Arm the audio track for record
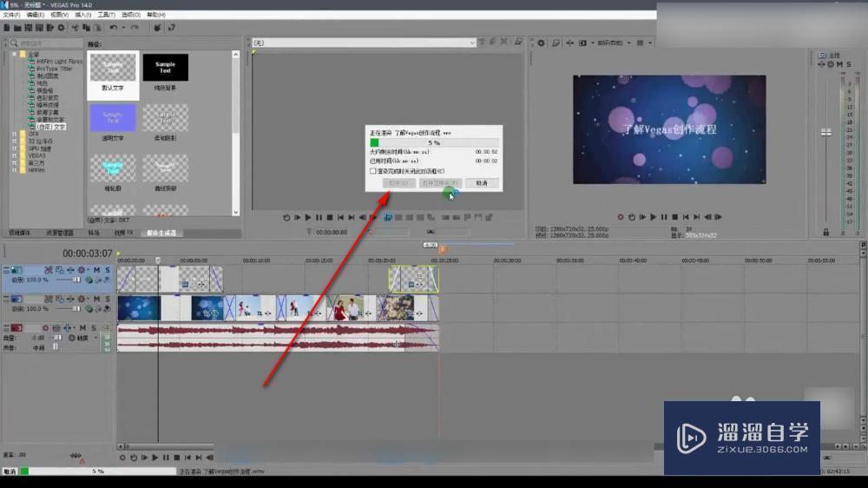The width and height of the screenshot is (868, 488). [x=45, y=328]
